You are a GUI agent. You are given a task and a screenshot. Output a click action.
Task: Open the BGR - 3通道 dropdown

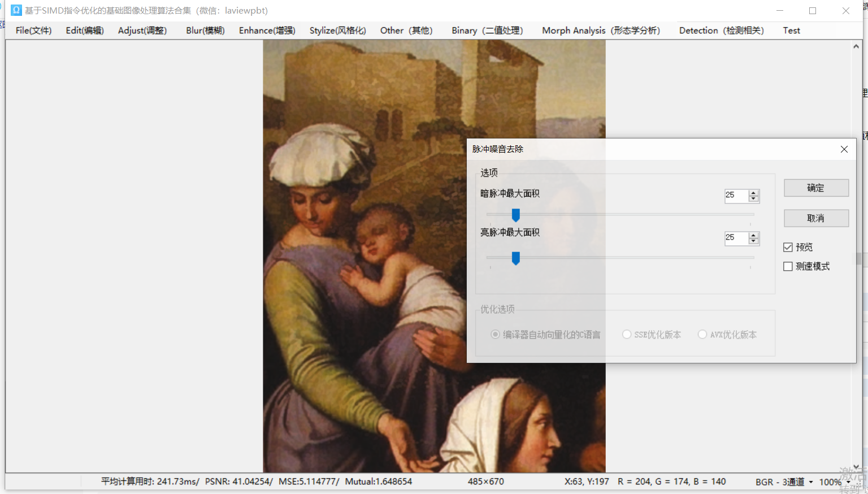[x=784, y=482]
